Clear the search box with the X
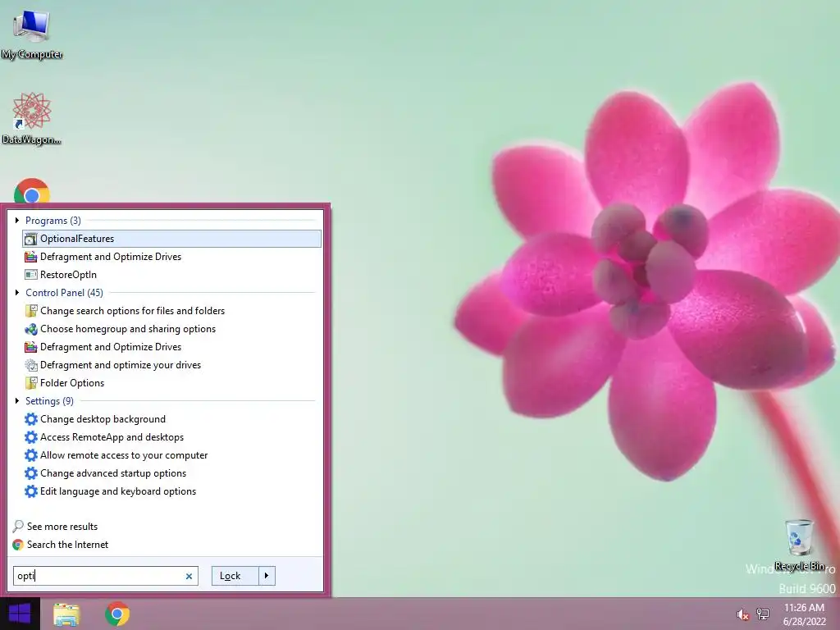The height and width of the screenshot is (630, 840). point(189,577)
